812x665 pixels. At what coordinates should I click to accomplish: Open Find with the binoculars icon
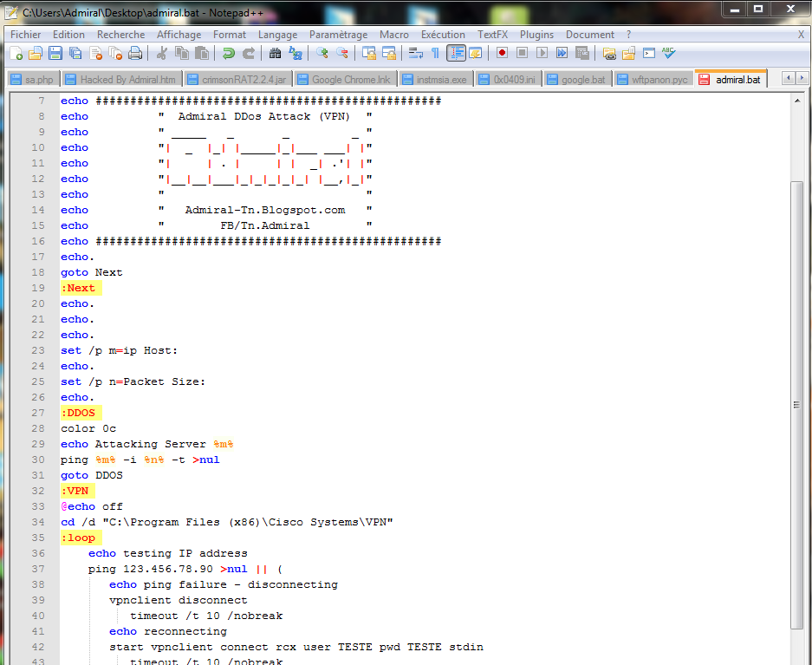[x=275, y=54]
